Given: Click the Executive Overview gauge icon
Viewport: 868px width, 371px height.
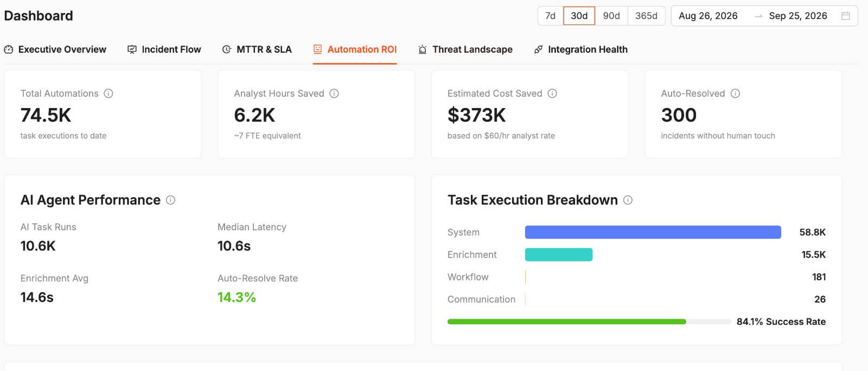Looking at the screenshot, I should pos(9,49).
